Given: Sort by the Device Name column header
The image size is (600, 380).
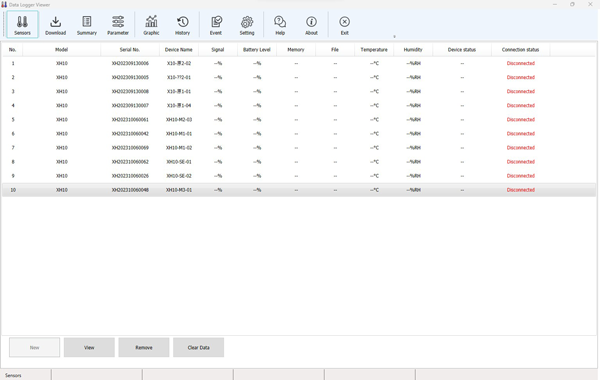Looking at the screenshot, I should point(179,50).
